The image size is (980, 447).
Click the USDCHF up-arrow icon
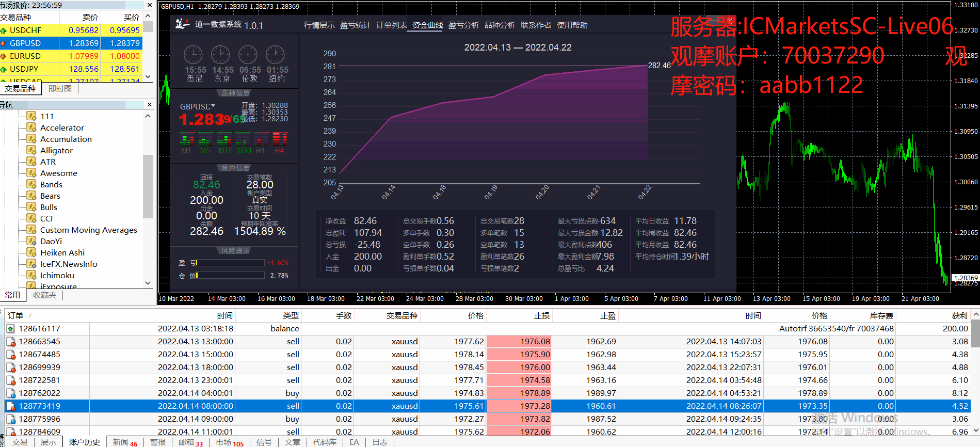click(4, 30)
